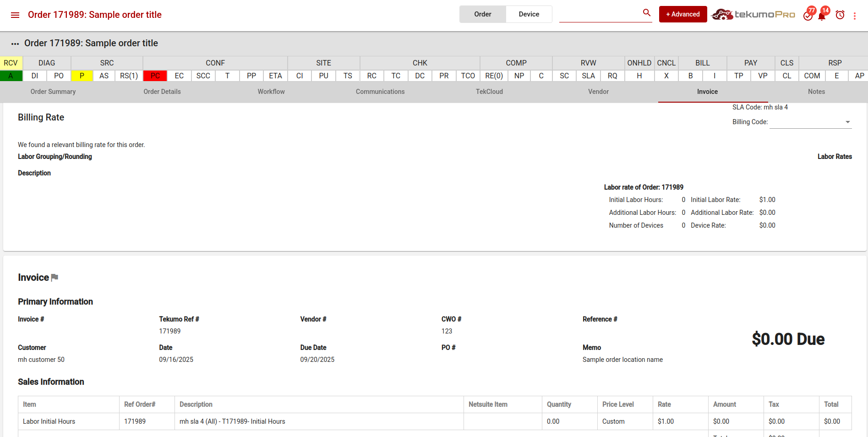868x437 pixels.
Task: Click the + Advanced button
Action: click(x=682, y=14)
